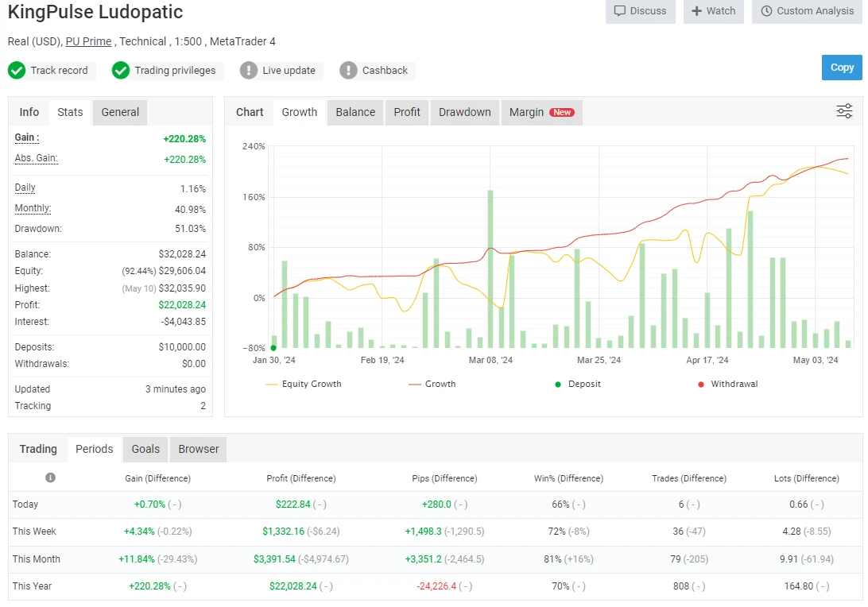
Task: Click the green deposit dot on chart
Action: [273, 347]
